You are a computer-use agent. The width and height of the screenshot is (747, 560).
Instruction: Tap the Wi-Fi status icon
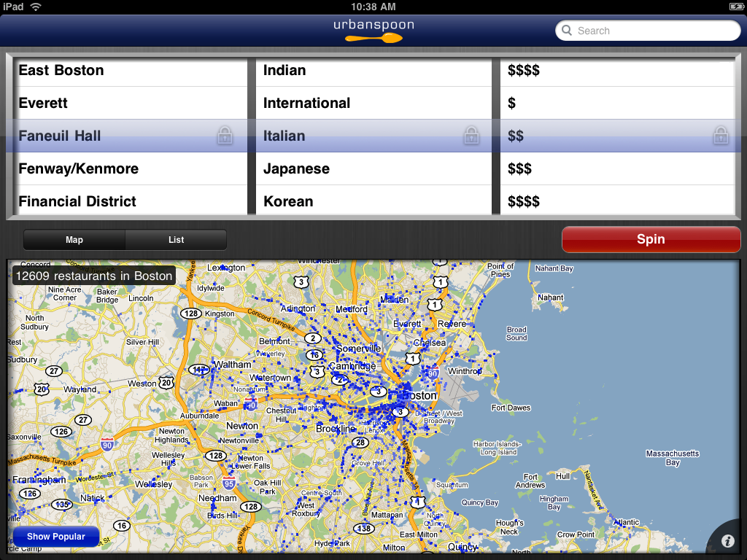pos(36,6)
